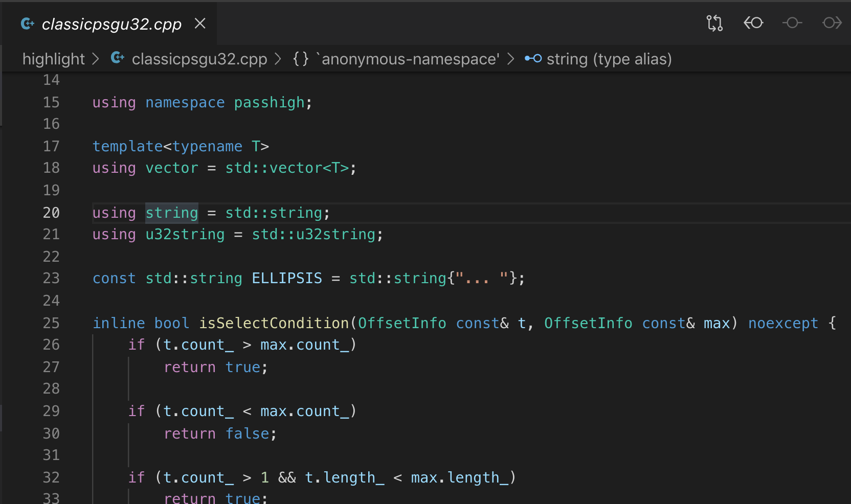Click line number 20 in the gutter

[x=51, y=213]
